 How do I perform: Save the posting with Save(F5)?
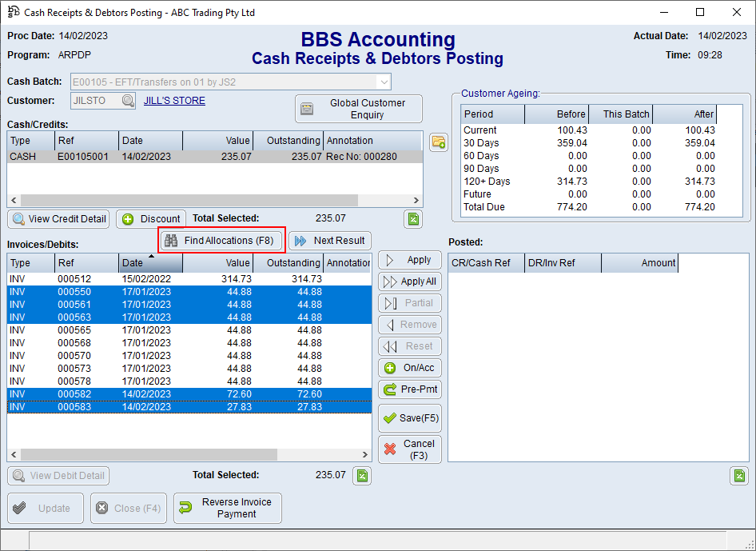point(410,418)
